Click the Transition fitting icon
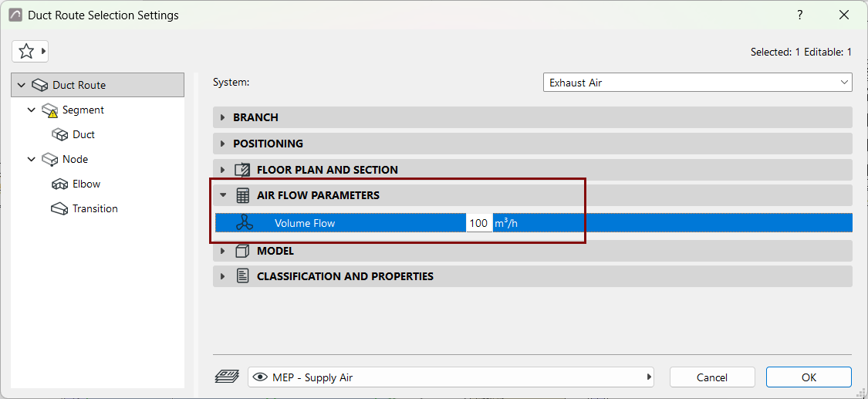The image size is (868, 399). [x=59, y=208]
